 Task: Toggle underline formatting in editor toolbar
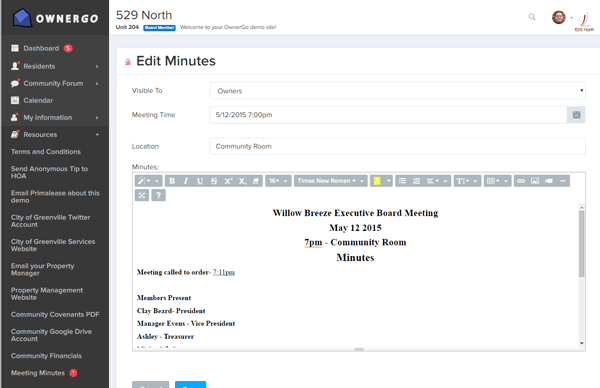(x=200, y=181)
